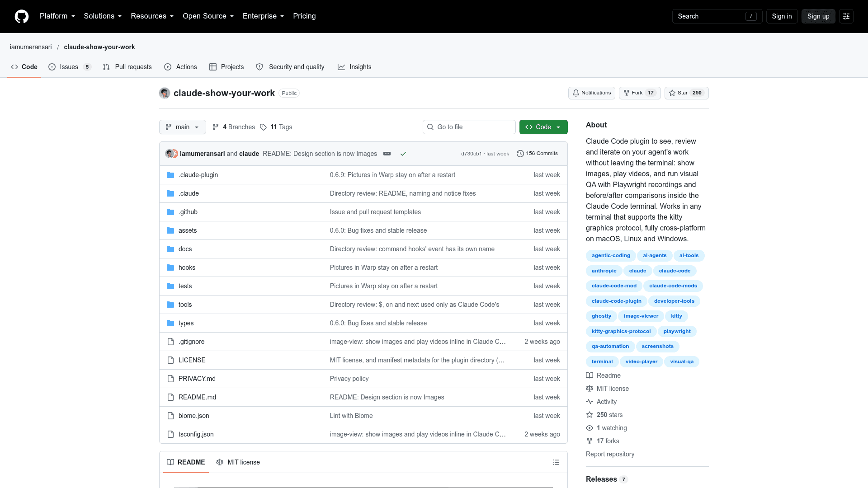Click the Pricing nav link
868x488 pixels.
tap(304, 16)
